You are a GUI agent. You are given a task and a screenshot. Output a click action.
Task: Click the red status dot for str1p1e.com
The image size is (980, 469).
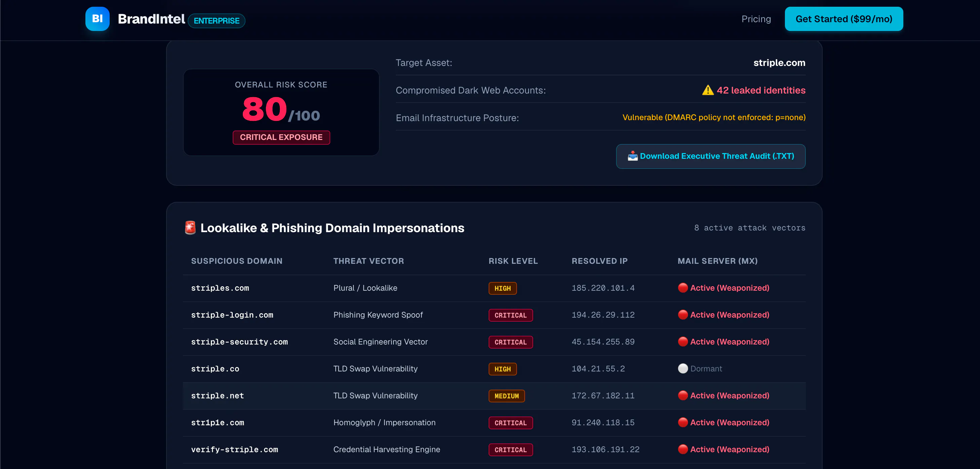tap(683, 423)
